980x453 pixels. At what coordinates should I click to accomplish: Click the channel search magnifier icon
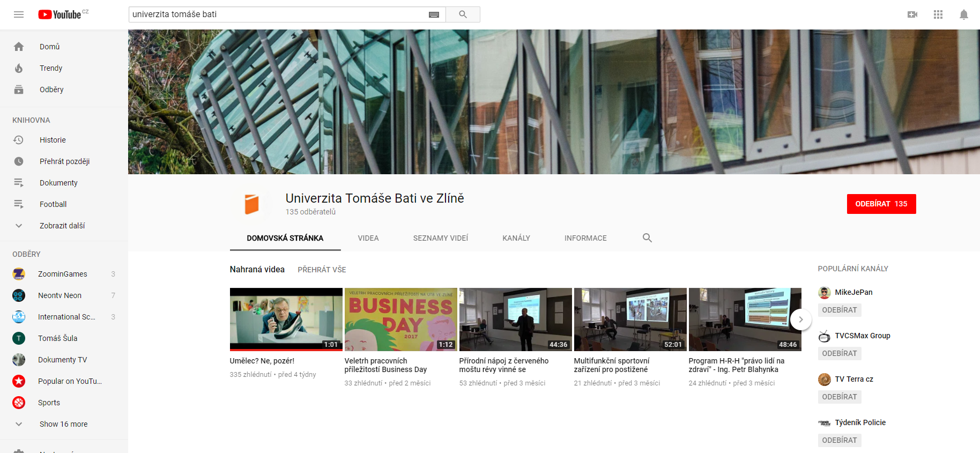647,238
